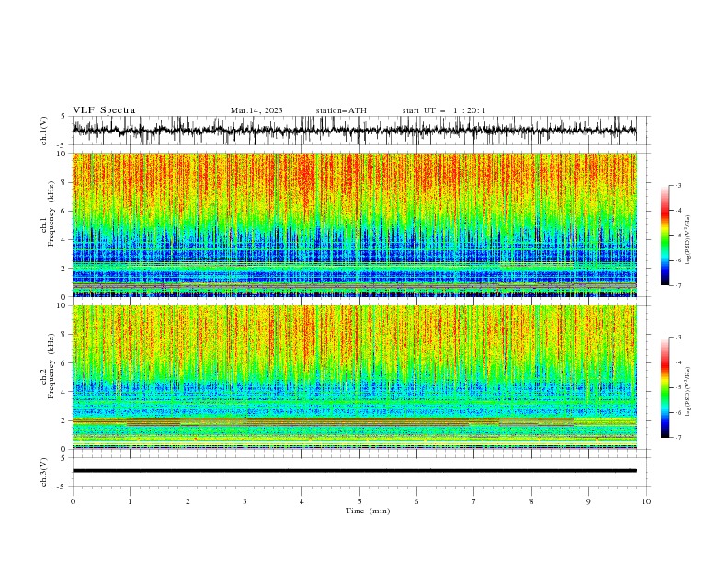Click the ch.2 color scale bar
Image resolution: width=728 pixels, height=563 pixels.
[x=665, y=387]
